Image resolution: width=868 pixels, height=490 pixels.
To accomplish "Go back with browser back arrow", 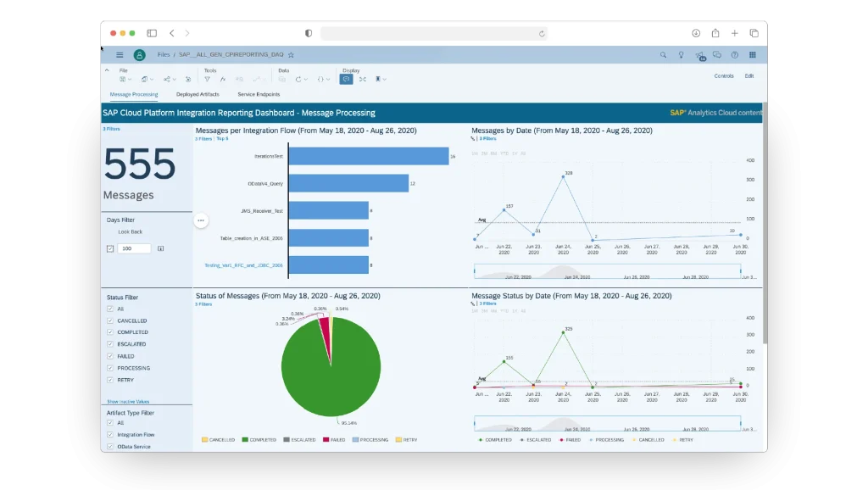I will click(172, 33).
